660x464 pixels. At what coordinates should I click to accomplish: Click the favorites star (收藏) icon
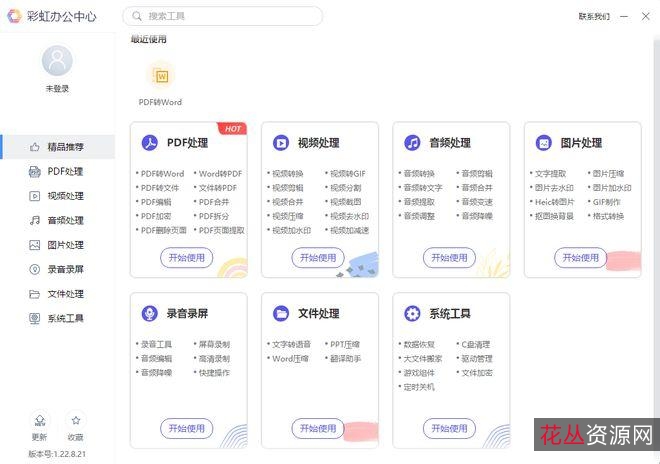click(x=76, y=420)
